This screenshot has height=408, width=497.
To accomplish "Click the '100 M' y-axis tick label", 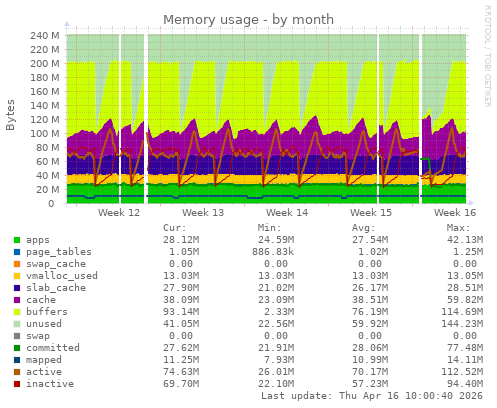I will (x=45, y=133).
